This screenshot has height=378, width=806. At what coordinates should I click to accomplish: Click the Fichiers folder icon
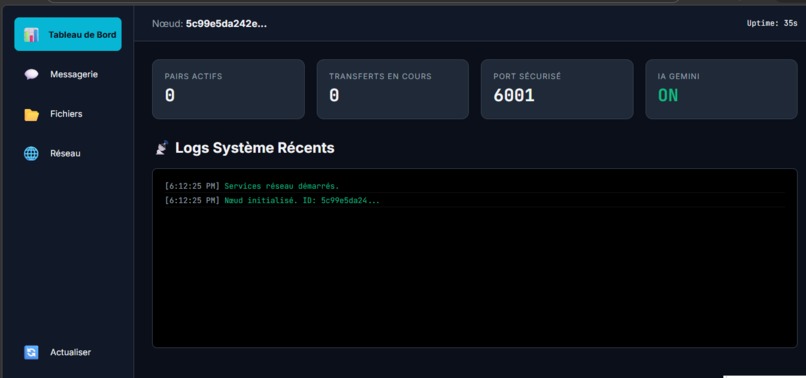pos(31,114)
